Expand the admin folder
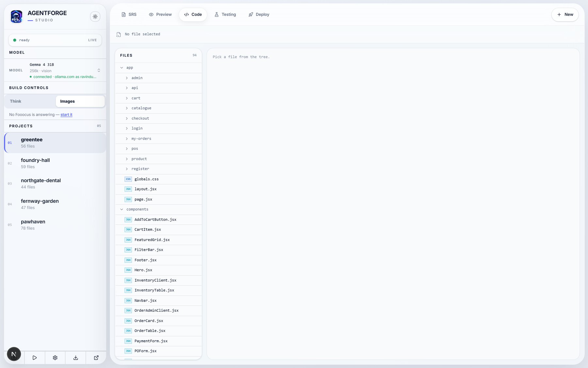The height and width of the screenshot is (368, 588). pos(158,78)
